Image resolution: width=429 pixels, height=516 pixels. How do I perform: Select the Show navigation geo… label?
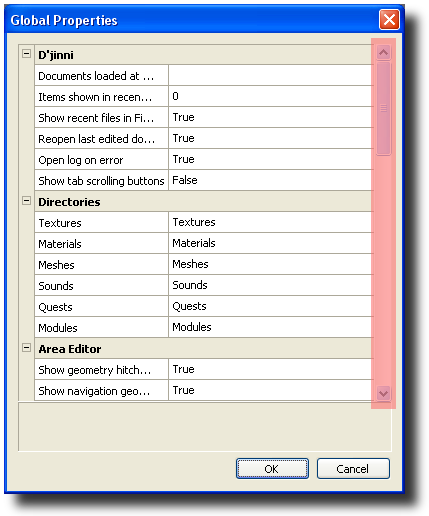[x=101, y=390]
